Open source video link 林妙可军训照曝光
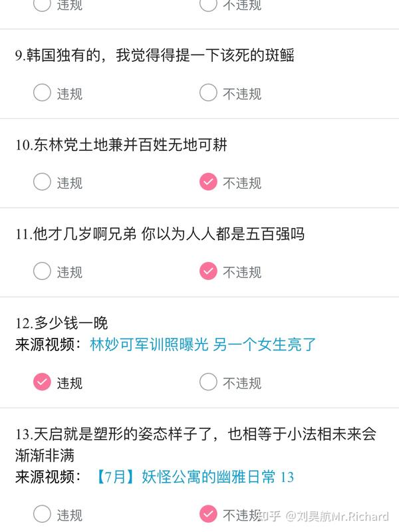Image resolution: width=399 pixels, height=532 pixels. (203, 344)
